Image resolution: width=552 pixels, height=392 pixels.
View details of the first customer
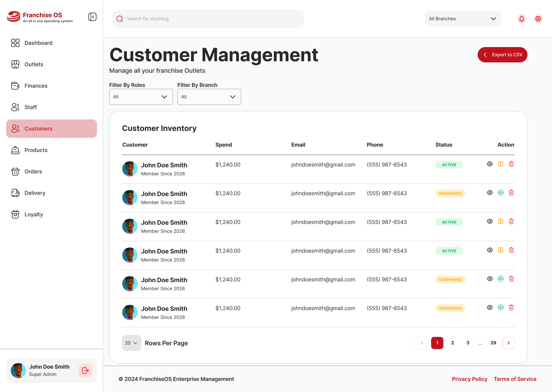click(490, 164)
